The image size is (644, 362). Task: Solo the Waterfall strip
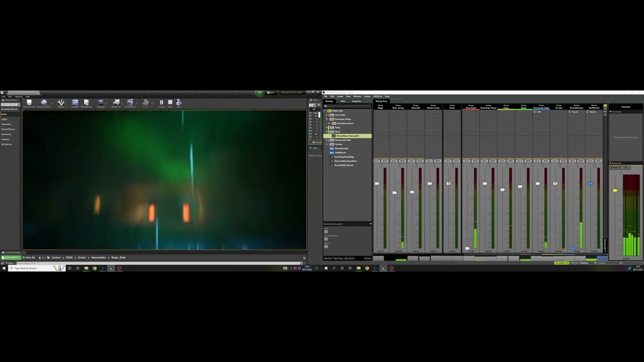click(x=412, y=161)
